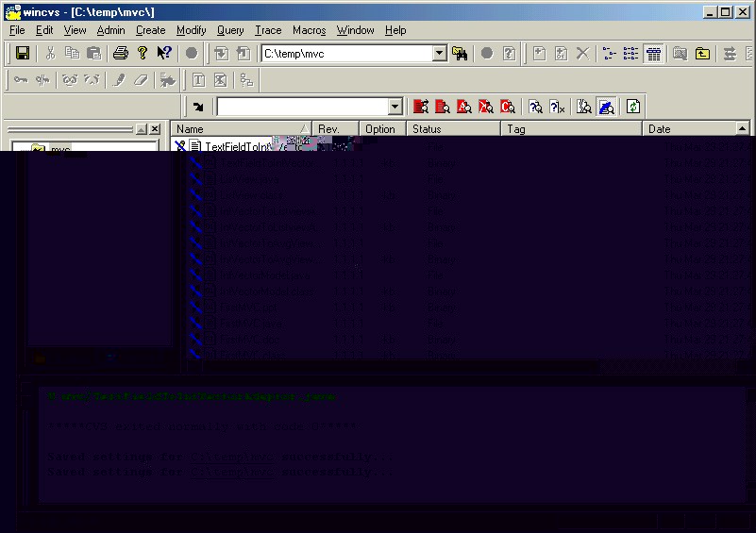Click the green refresh view icon

tap(633, 107)
